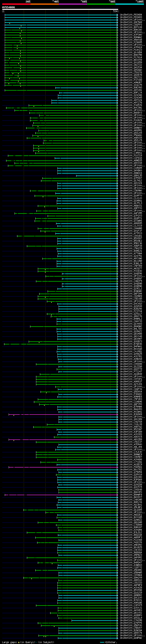Select hit label UniRef100_Q76FP6
Image resolution: width=146 pixels, height=644 pixels.
[x=131, y=623]
